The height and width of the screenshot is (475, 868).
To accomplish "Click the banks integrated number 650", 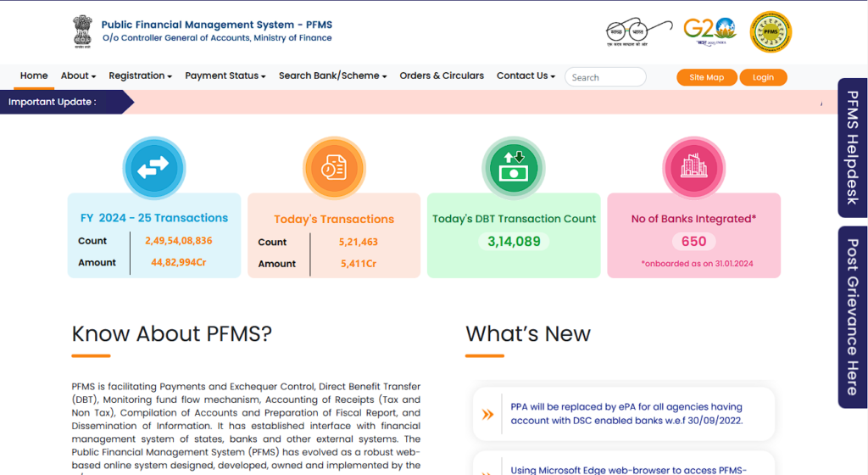I will pos(693,242).
